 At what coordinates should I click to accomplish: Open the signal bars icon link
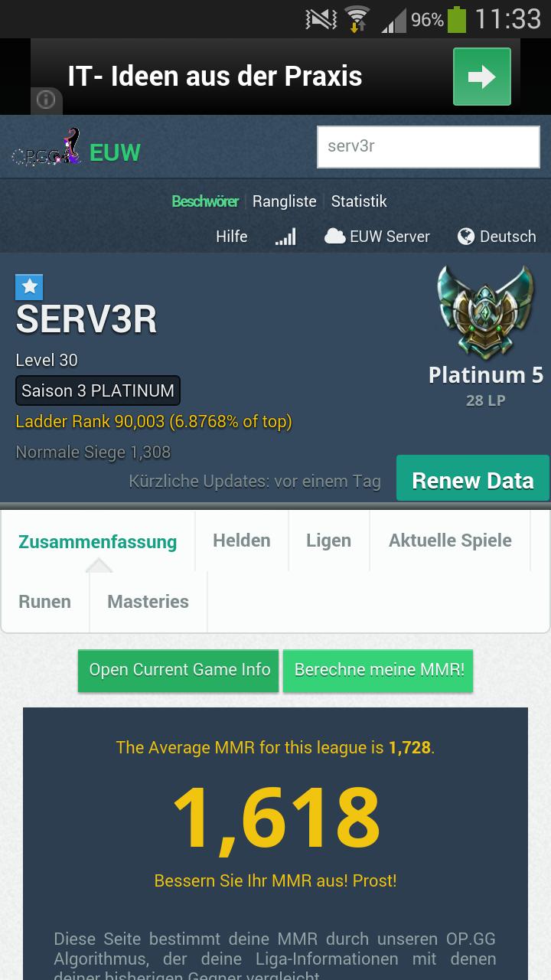[285, 237]
